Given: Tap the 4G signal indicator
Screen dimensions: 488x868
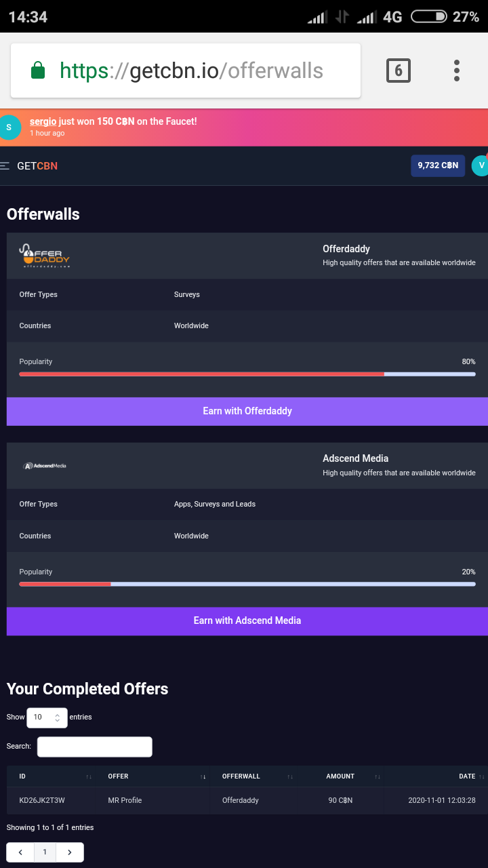Looking at the screenshot, I should [392, 17].
